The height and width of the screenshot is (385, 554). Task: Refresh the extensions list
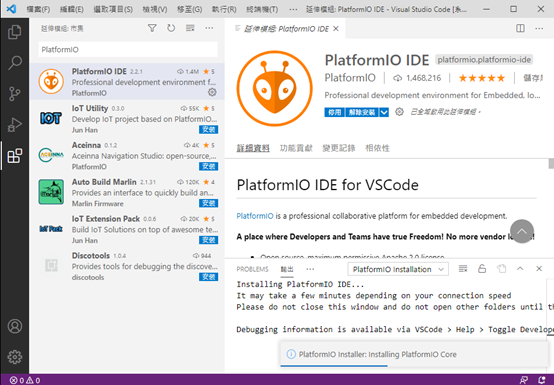point(171,28)
